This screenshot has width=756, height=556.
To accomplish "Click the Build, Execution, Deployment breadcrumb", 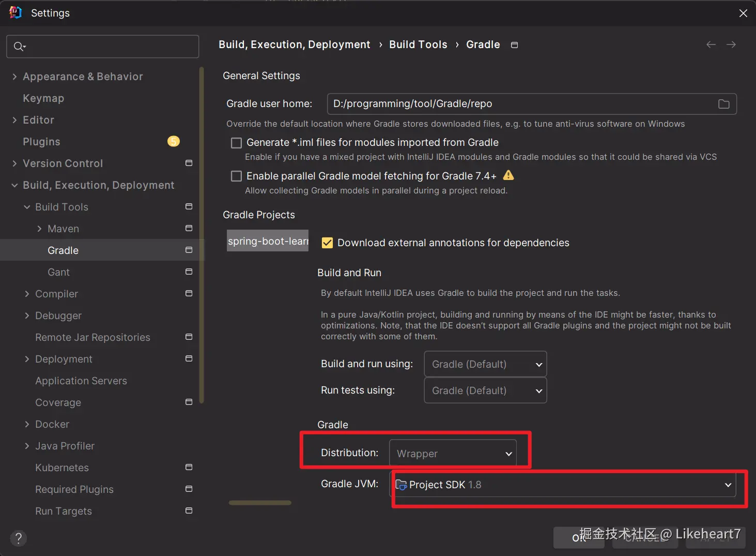I will pyautogui.click(x=295, y=44).
